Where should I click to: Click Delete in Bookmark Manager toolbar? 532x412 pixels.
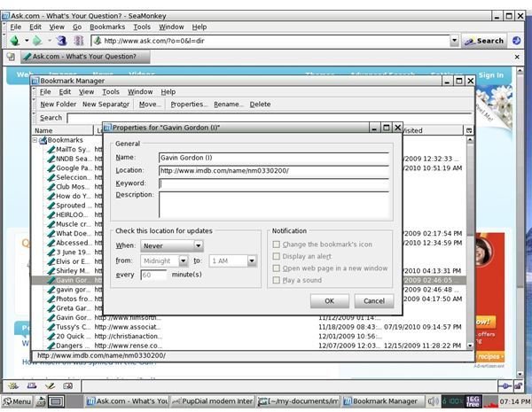260,105
